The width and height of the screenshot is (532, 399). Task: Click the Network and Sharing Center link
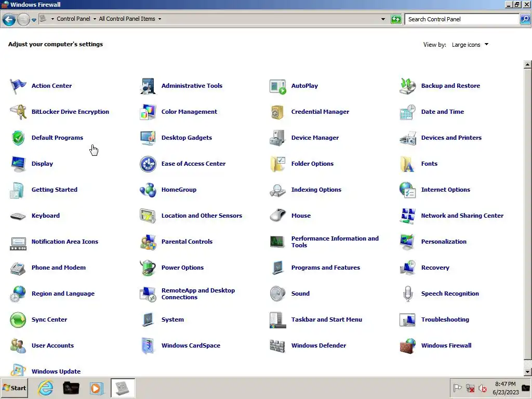tap(462, 216)
